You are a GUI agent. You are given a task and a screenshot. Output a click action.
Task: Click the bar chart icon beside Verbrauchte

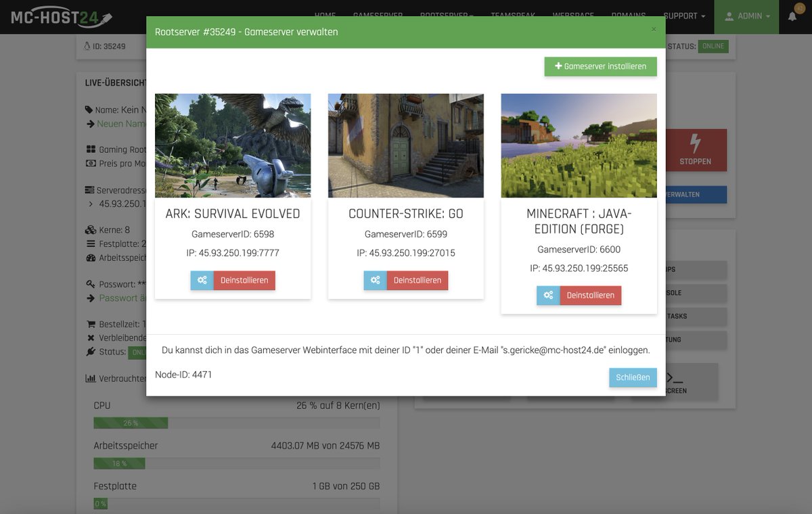[91, 379]
